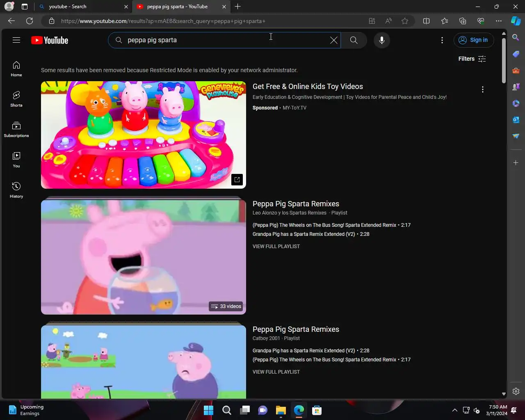Viewport: 525px width, 420px height.
Task: Open Windows taskbar Search
Action: (227, 410)
